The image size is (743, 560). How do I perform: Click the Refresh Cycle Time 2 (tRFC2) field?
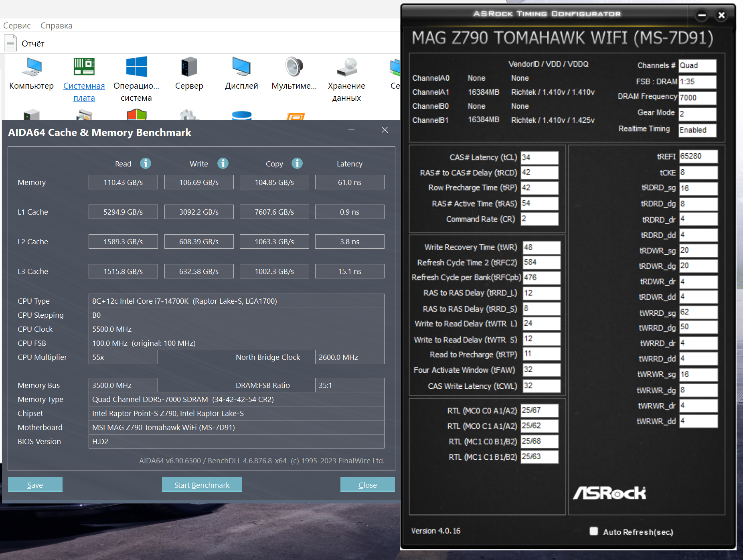(x=542, y=262)
